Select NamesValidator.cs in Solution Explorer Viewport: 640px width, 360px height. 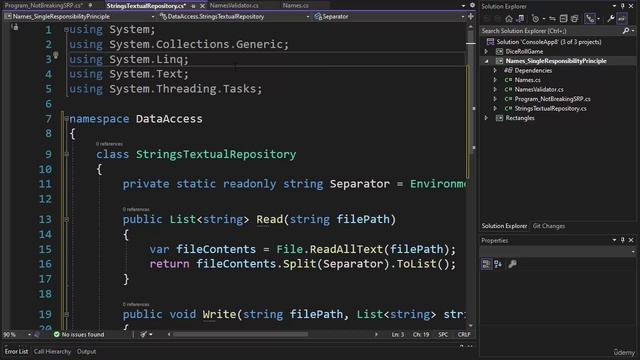click(x=539, y=89)
